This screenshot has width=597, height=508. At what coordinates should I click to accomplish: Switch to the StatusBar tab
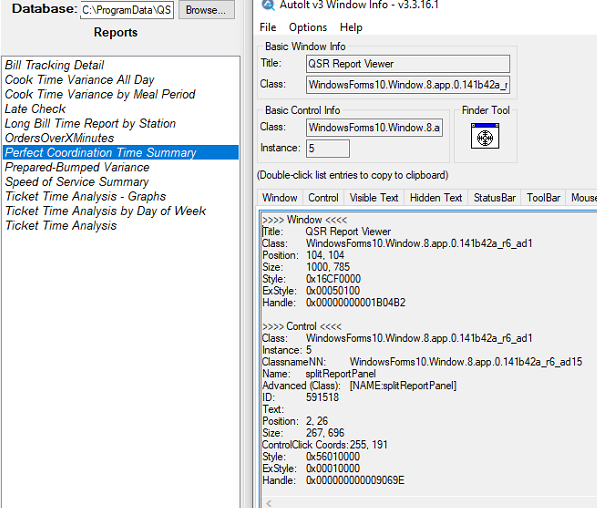[495, 198]
